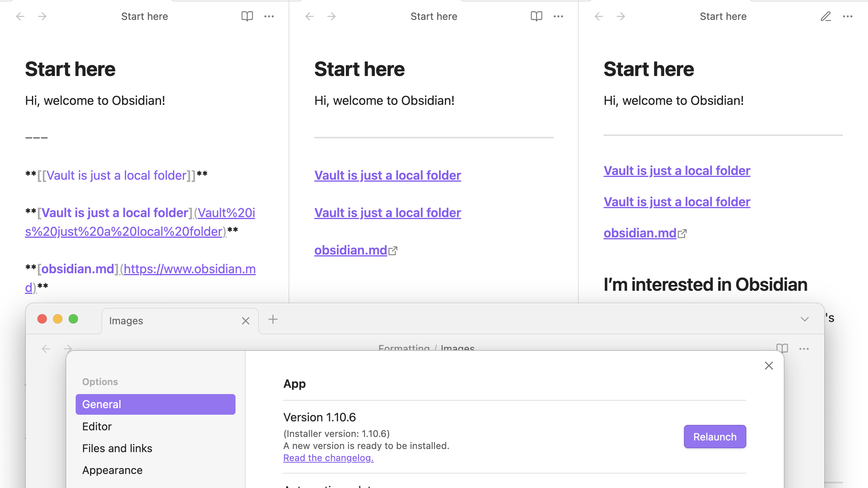Navigate forward in the middle pane
This screenshot has width=868, height=488.
(331, 16)
